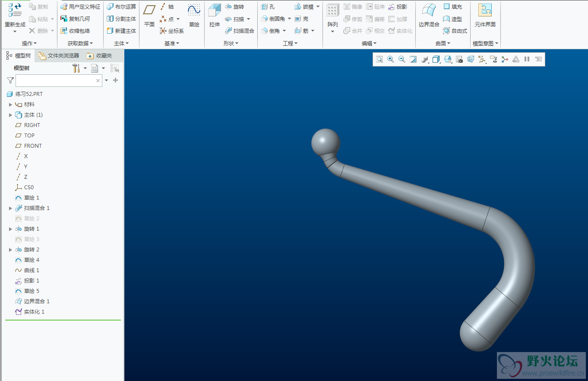The height and width of the screenshot is (381, 588).
Task: Select the 造型 style tool
Action: pyautogui.click(x=452, y=19)
